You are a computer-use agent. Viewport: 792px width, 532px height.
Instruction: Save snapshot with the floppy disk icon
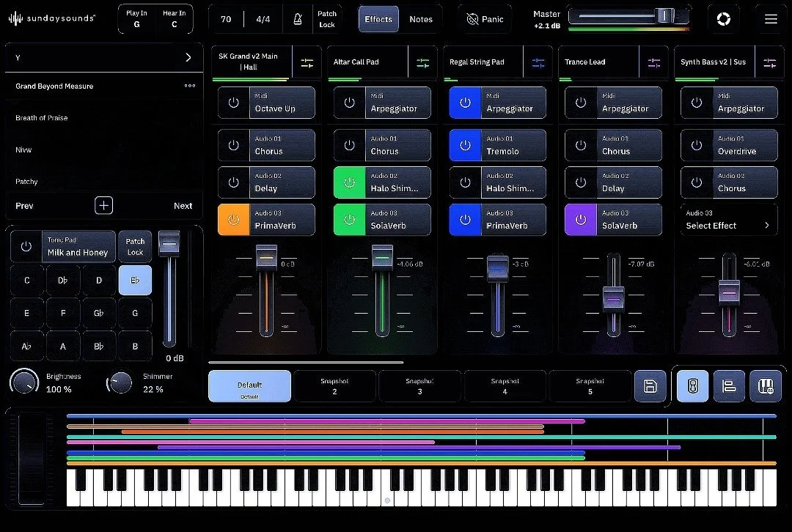pyautogui.click(x=650, y=386)
